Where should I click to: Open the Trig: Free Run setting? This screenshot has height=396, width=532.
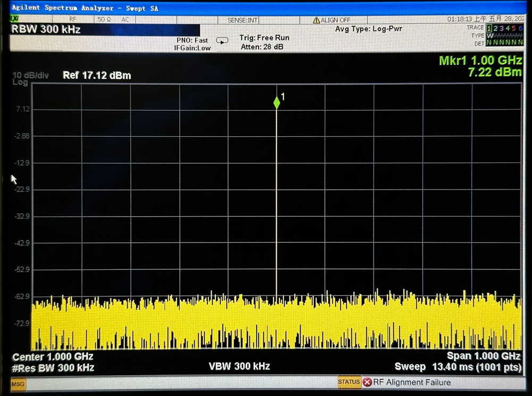point(264,38)
